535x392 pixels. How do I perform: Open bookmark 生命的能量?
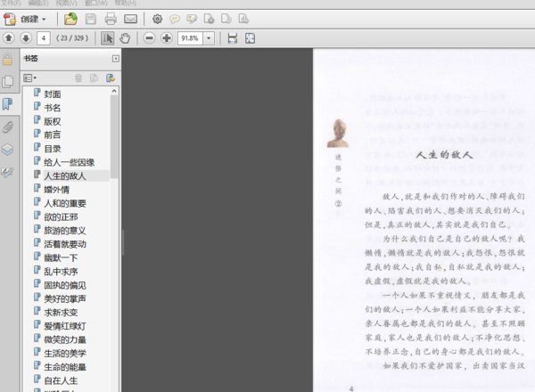coord(65,367)
